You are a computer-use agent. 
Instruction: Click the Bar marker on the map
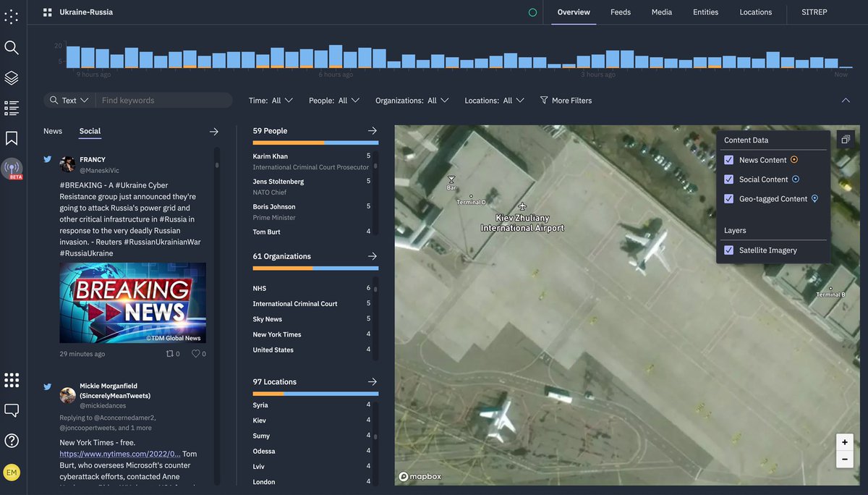(x=451, y=179)
